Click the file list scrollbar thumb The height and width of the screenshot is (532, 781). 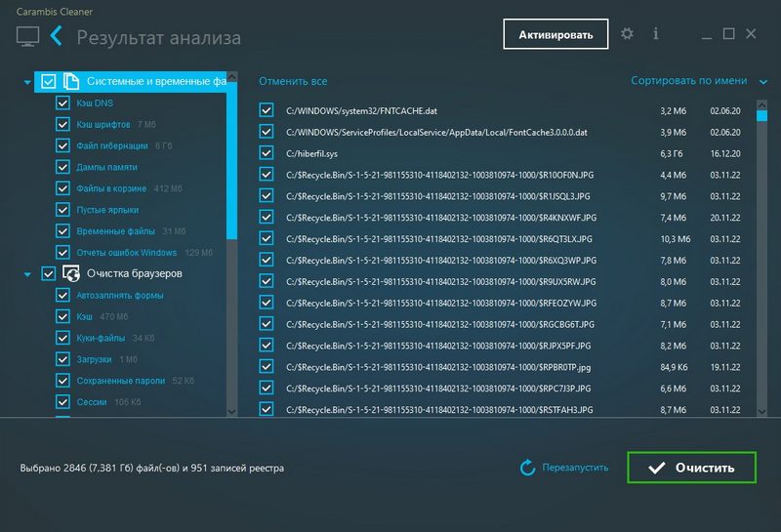coord(762,115)
